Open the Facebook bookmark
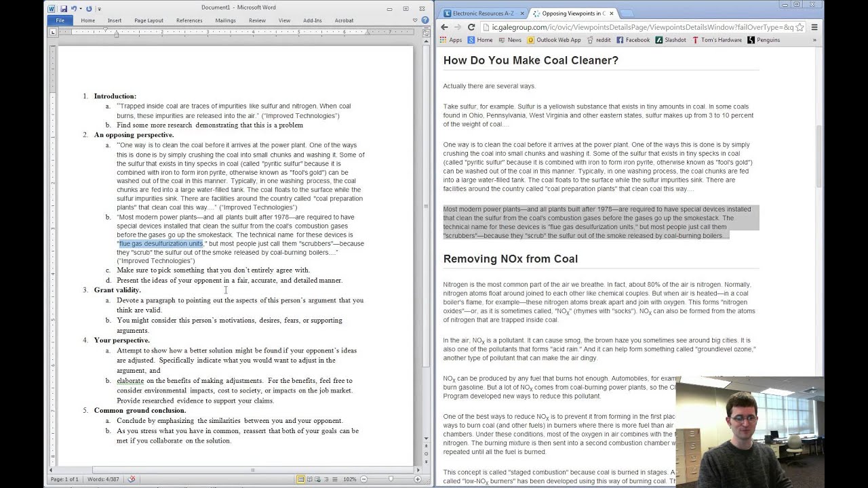Viewport: 868px width, 488px height. click(x=633, y=40)
